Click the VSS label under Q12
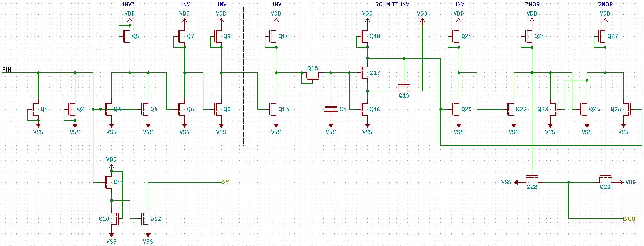The width and height of the screenshot is (644, 246). (x=148, y=242)
